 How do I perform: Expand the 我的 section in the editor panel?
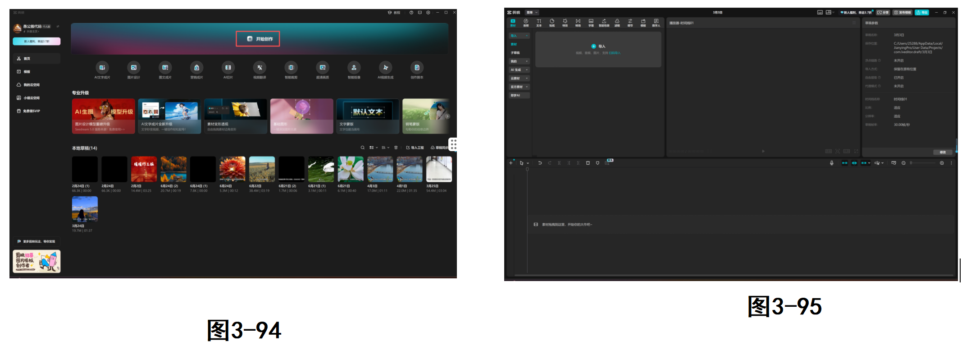(520, 61)
